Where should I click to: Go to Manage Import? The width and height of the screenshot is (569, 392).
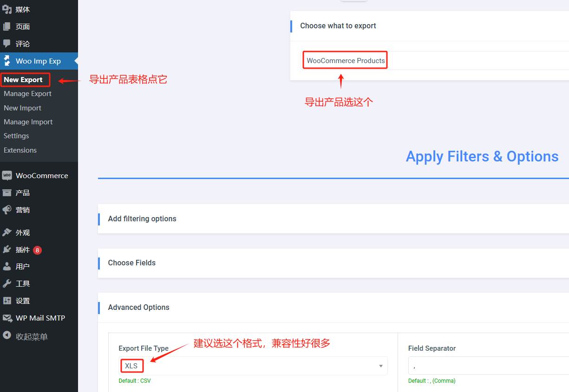28,122
